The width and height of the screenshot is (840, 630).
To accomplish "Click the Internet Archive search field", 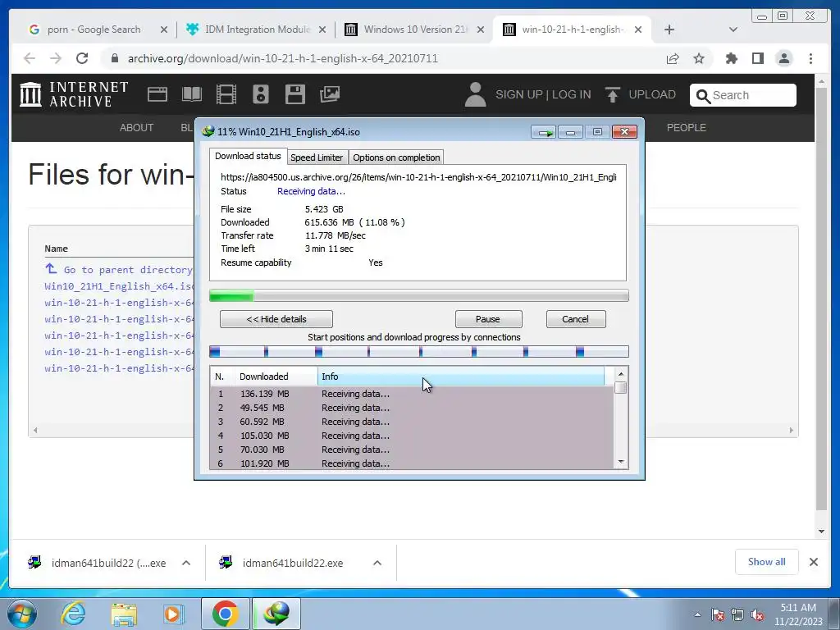I will (x=743, y=95).
